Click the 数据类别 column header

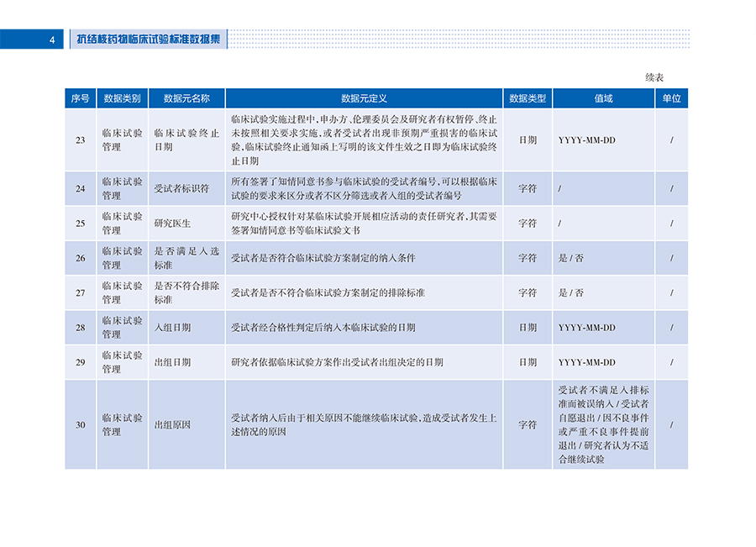click(x=123, y=98)
